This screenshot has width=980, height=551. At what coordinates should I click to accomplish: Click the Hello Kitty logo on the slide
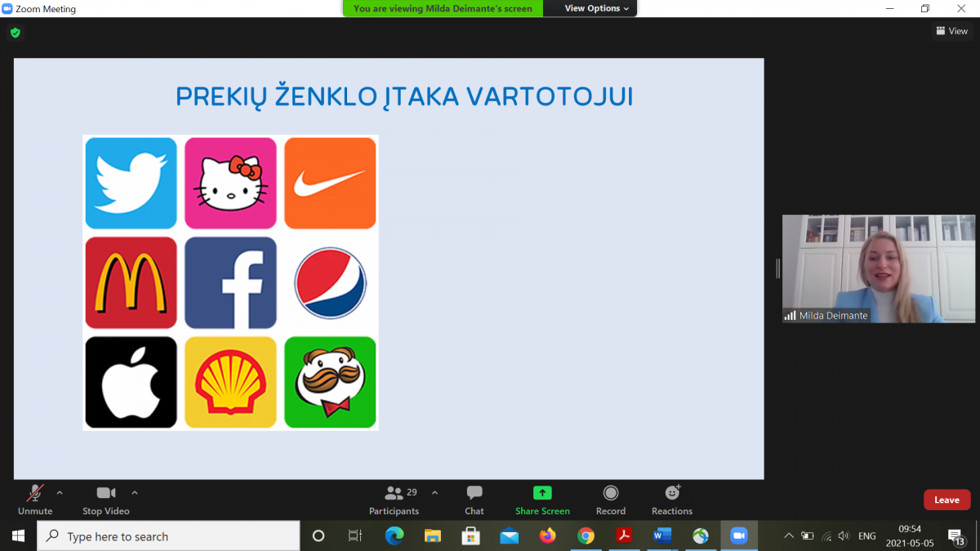[230, 183]
